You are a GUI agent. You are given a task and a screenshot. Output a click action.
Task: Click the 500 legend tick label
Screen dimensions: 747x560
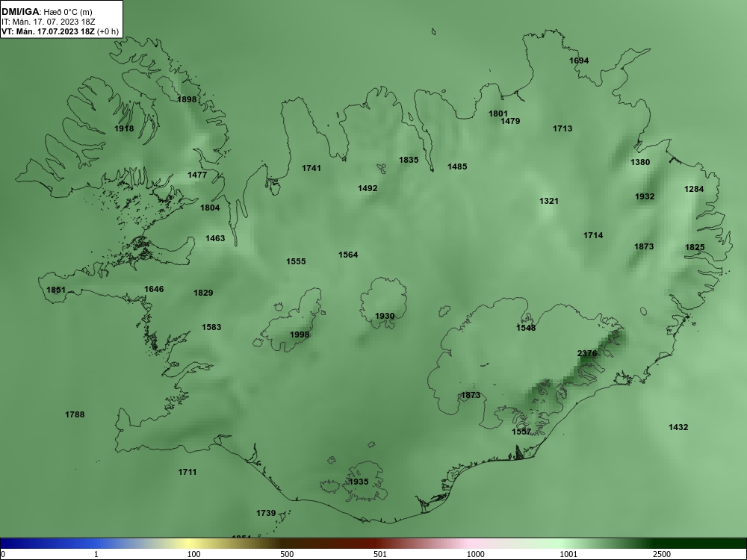pyautogui.click(x=288, y=554)
